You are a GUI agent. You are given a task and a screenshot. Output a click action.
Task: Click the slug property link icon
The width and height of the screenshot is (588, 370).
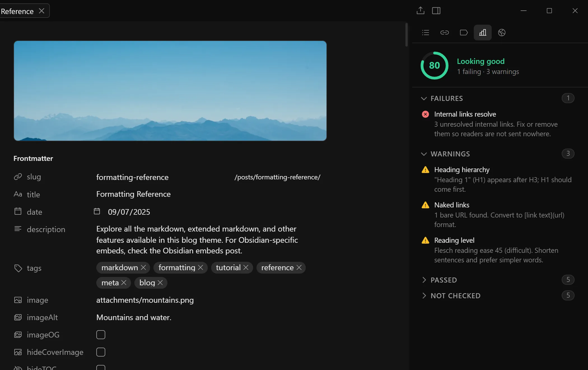point(18,177)
